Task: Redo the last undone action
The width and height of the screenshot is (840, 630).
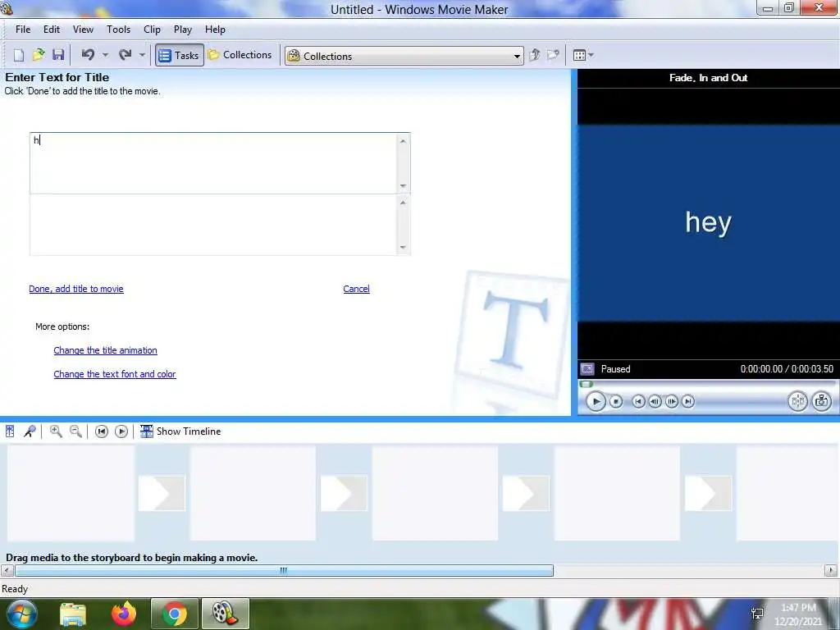Action: [x=126, y=55]
